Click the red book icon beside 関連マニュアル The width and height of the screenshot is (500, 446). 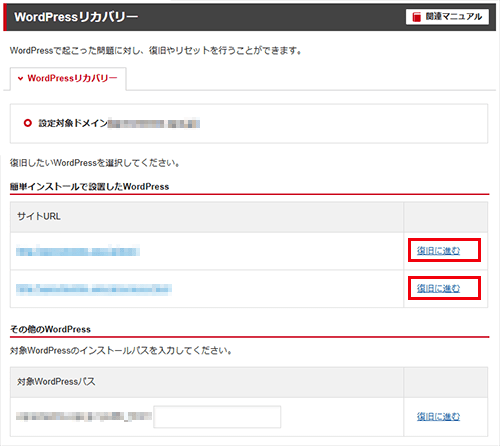pos(416,17)
